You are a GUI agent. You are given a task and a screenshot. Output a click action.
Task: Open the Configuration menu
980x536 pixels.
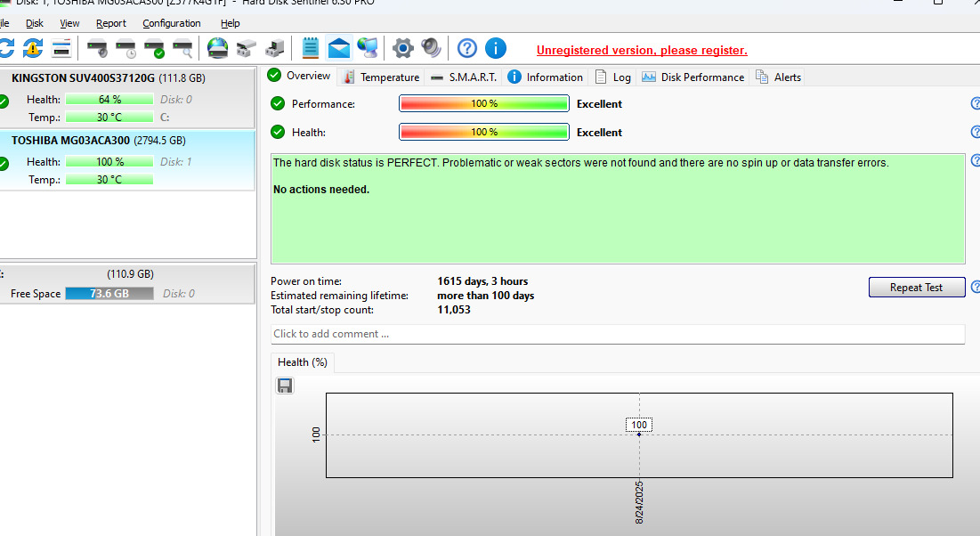pyautogui.click(x=171, y=23)
